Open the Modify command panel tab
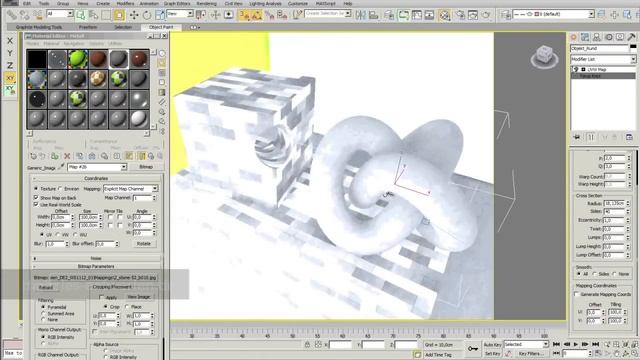Viewport: 640px width, 360px height. pyautogui.click(x=585, y=37)
